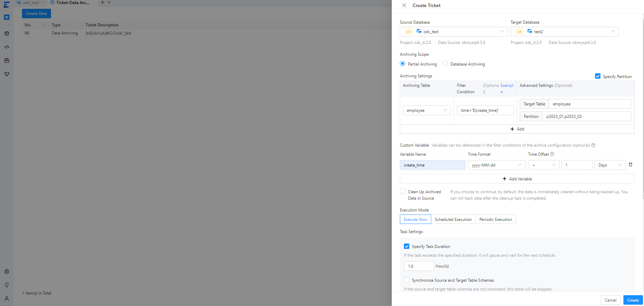Click the Partition input field
644x306 pixels.
586,117
